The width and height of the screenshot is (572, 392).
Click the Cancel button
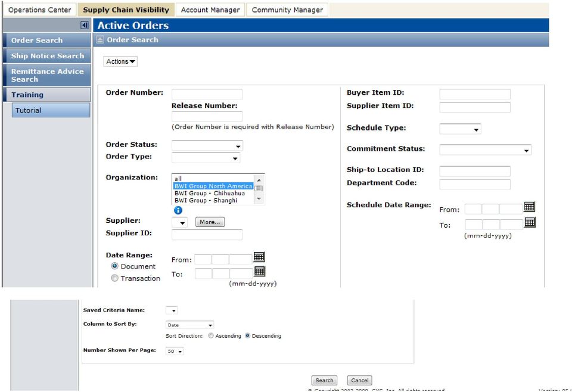click(x=360, y=380)
